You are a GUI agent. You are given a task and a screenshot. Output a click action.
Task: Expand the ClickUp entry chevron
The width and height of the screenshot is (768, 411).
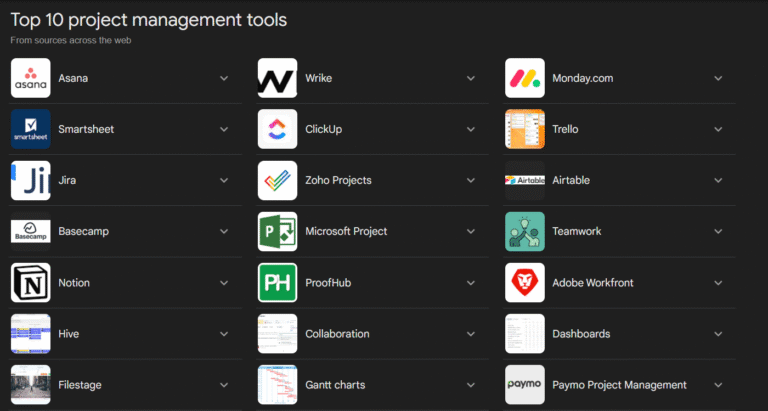pos(471,129)
